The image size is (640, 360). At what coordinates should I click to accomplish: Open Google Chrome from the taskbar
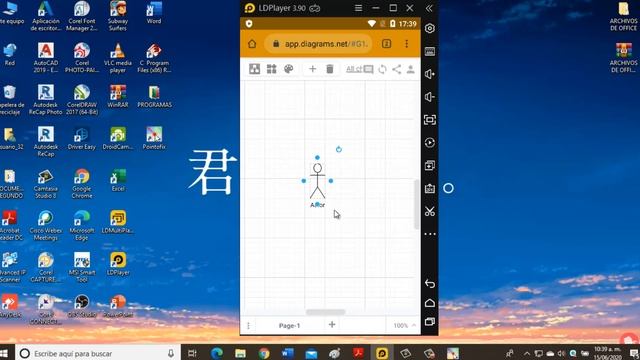[264, 353]
